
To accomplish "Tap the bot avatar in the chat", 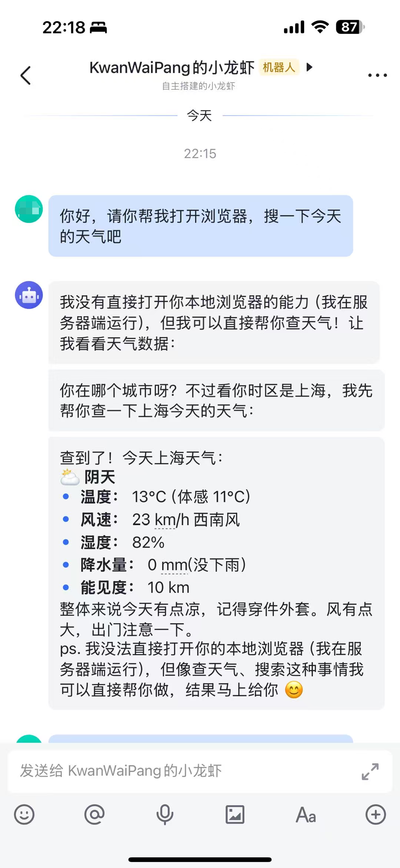I will click(x=29, y=295).
